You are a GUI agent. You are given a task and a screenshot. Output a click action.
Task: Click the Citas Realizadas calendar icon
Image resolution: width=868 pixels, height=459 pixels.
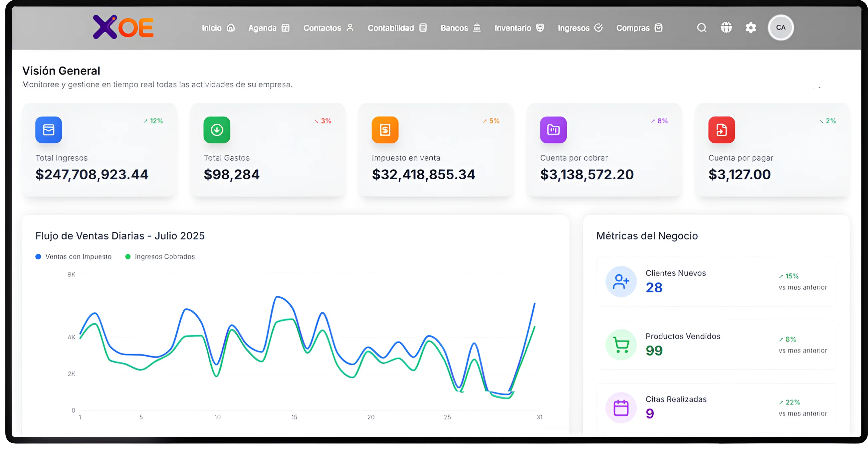(621, 407)
